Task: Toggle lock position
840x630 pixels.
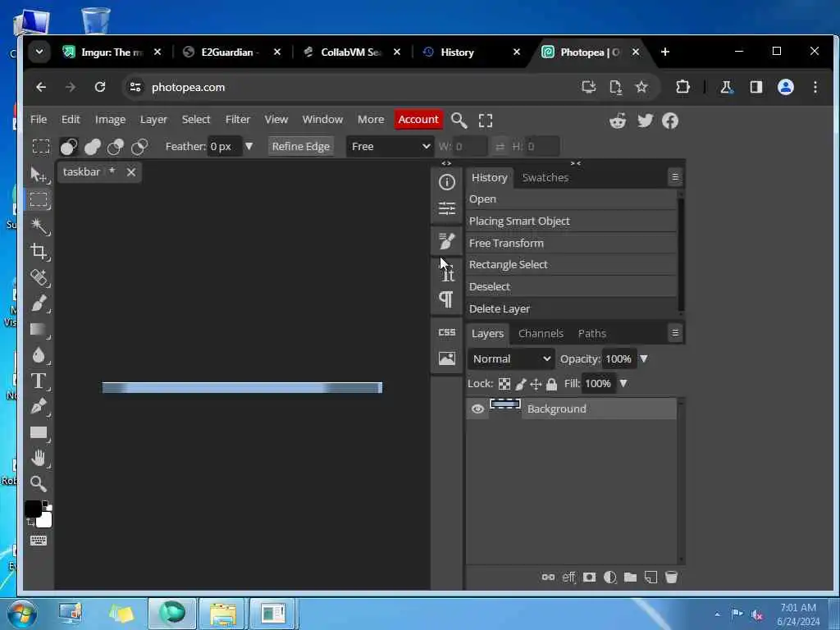Action: tap(536, 384)
